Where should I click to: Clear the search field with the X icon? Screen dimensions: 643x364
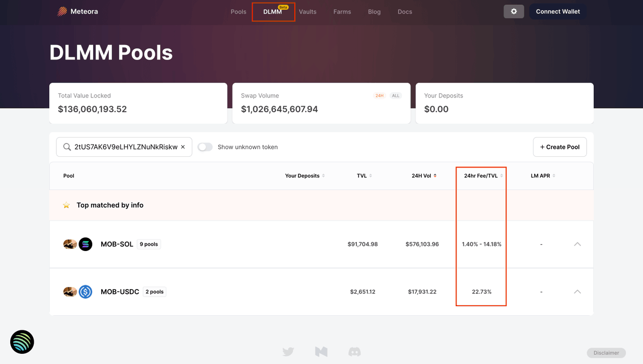[x=183, y=147]
